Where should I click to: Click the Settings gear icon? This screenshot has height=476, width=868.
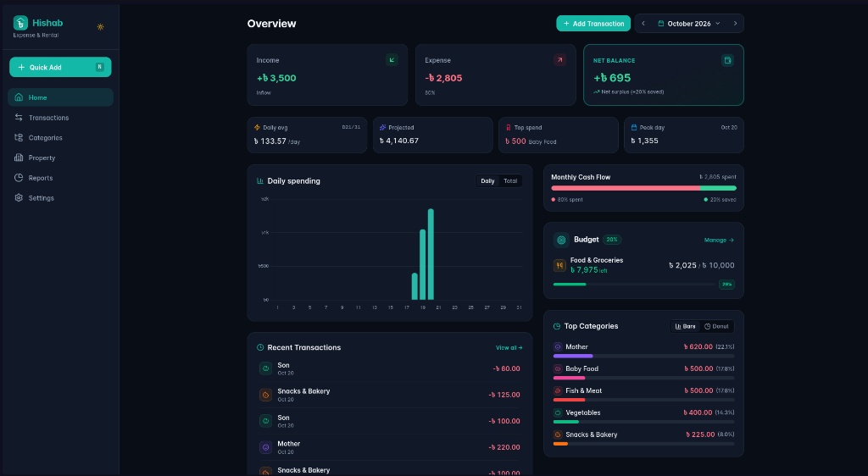19,198
